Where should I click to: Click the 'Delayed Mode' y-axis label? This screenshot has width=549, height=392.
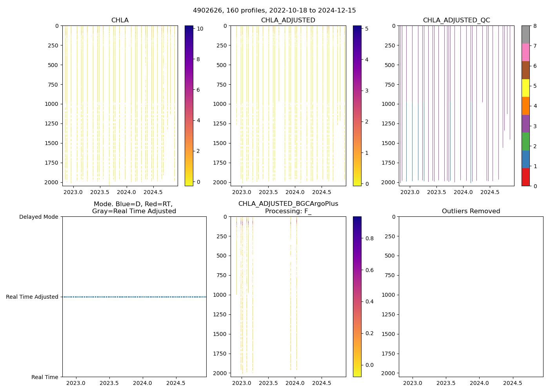click(x=38, y=217)
